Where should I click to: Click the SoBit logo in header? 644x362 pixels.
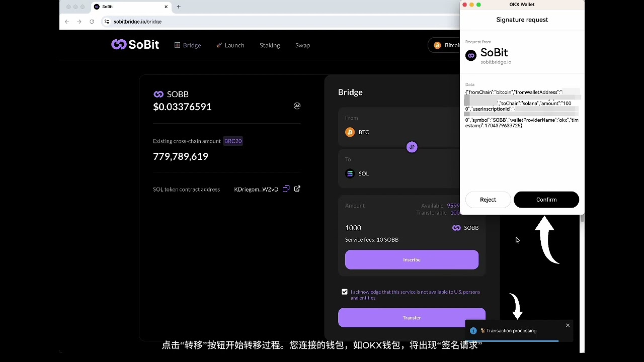click(x=135, y=45)
